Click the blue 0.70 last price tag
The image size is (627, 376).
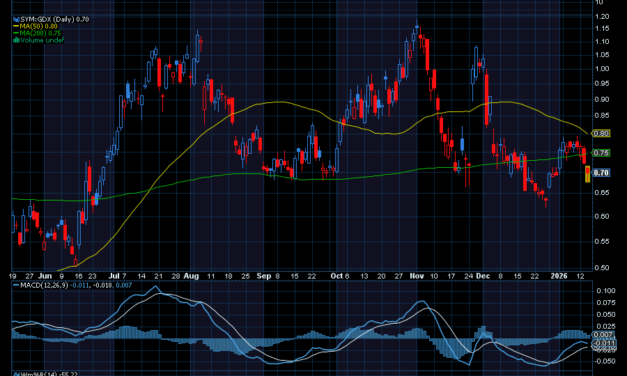click(601, 173)
